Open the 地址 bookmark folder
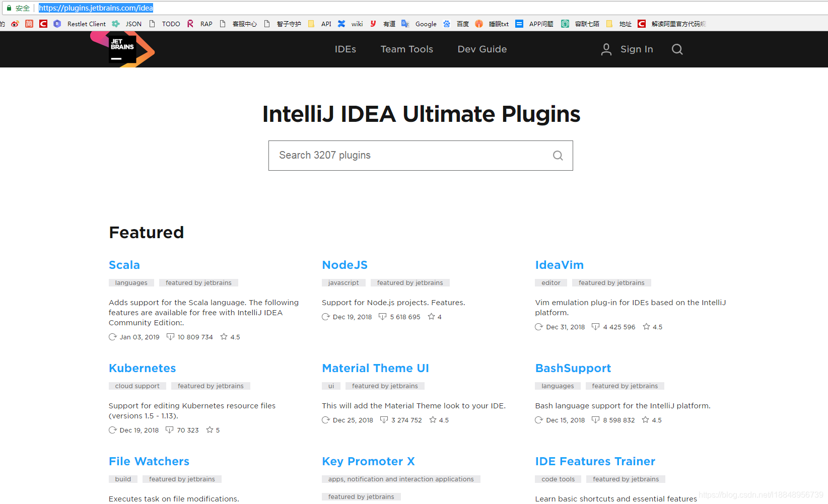This screenshot has height=504, width=828. [618, 24]
